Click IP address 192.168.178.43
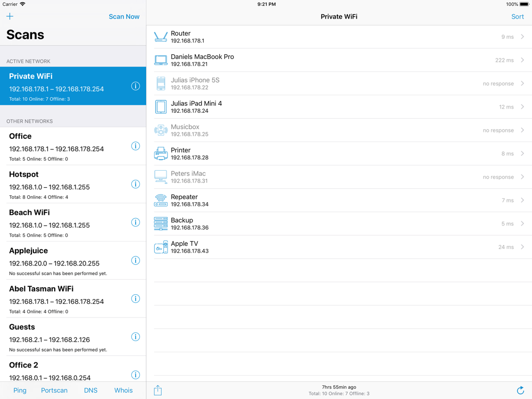Screen dimensions: 532x399 coord(190,251)
